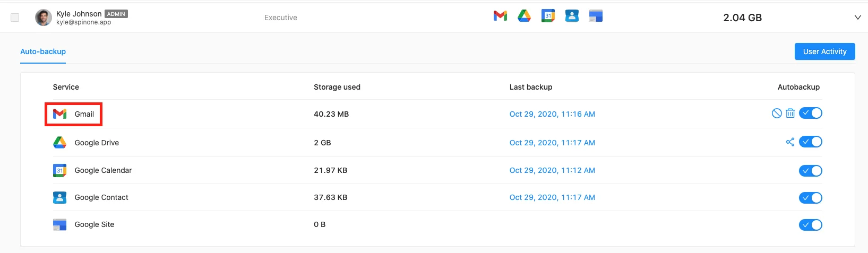Toggle Gmail autobackup switch
The height and width of the screenshot is (253, 868).
click(810, 113)
